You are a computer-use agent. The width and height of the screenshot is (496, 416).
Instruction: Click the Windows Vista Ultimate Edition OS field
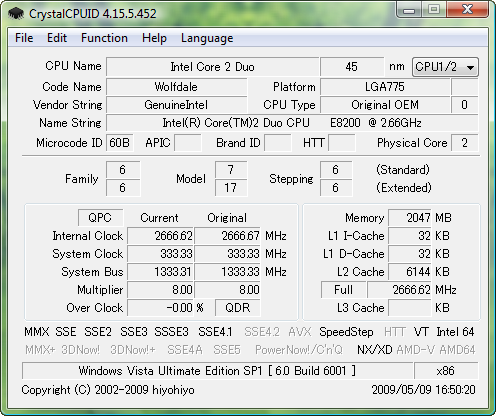[x=217, y=371]
